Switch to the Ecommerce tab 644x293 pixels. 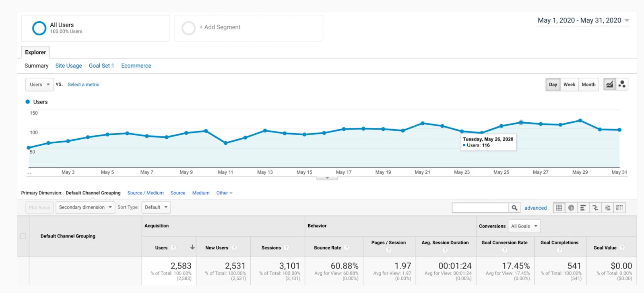point(136,66)
